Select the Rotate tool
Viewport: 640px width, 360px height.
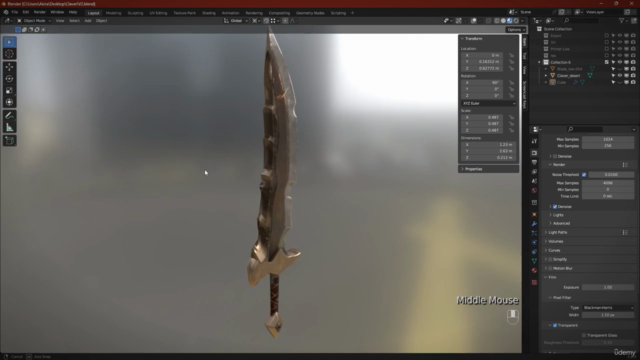click(9, 79)
